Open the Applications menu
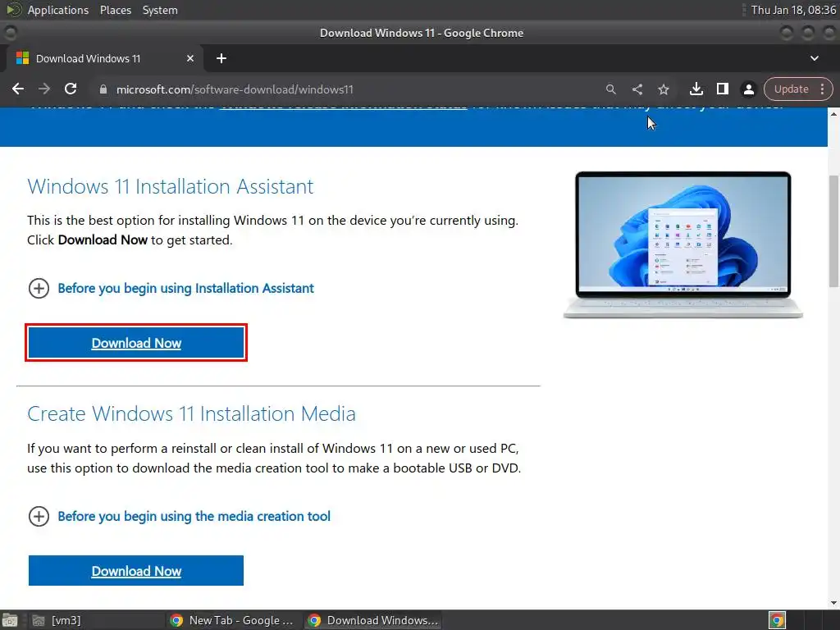 (x=58, y=10)
